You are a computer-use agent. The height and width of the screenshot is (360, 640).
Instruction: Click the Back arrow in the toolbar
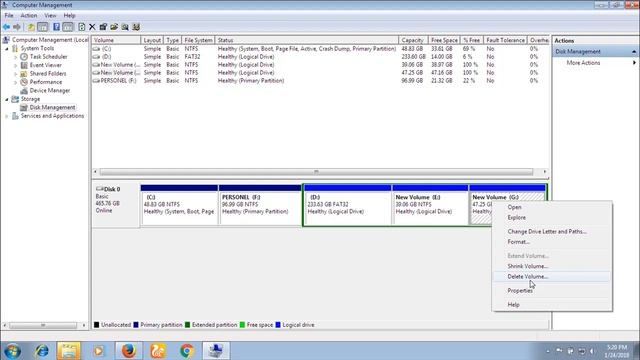click(x=7, y=27)
